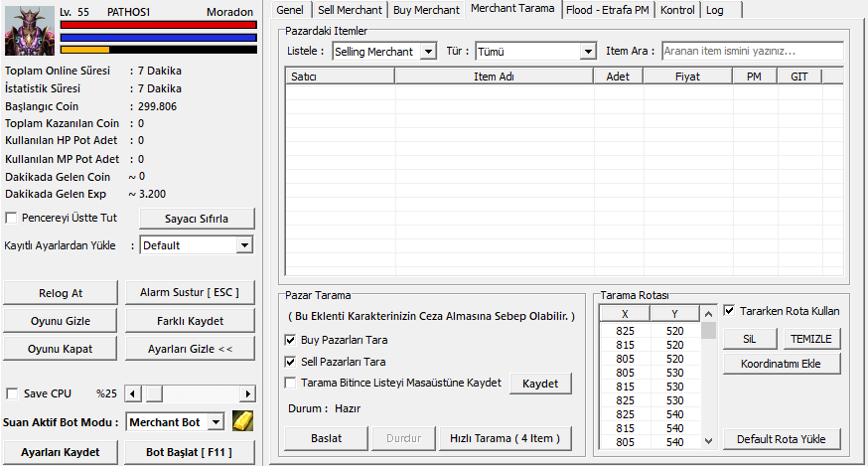This screenshot has height=466, width=868.
Task: Click the character avatar portrait
Action: pos(30,30)
